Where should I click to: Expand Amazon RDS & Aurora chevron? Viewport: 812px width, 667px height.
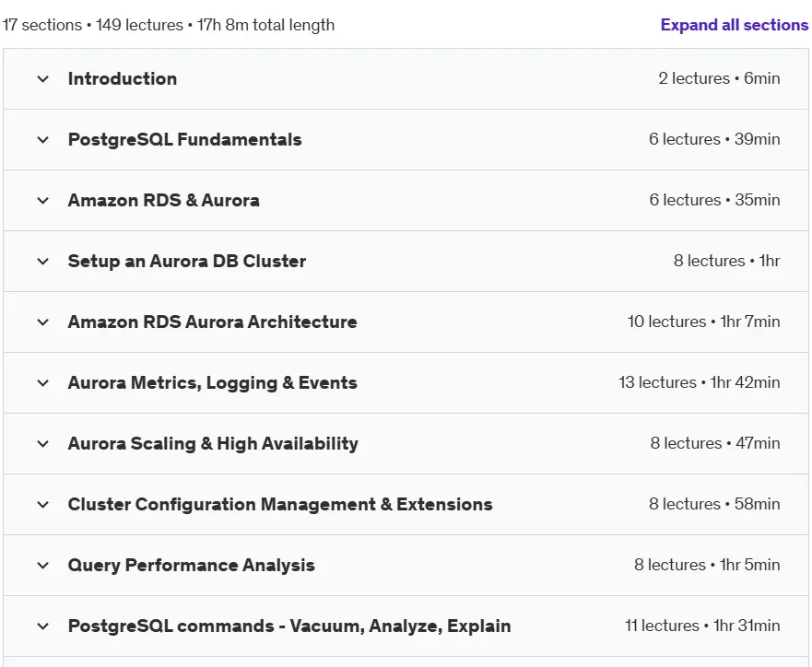tap(43, 201)
